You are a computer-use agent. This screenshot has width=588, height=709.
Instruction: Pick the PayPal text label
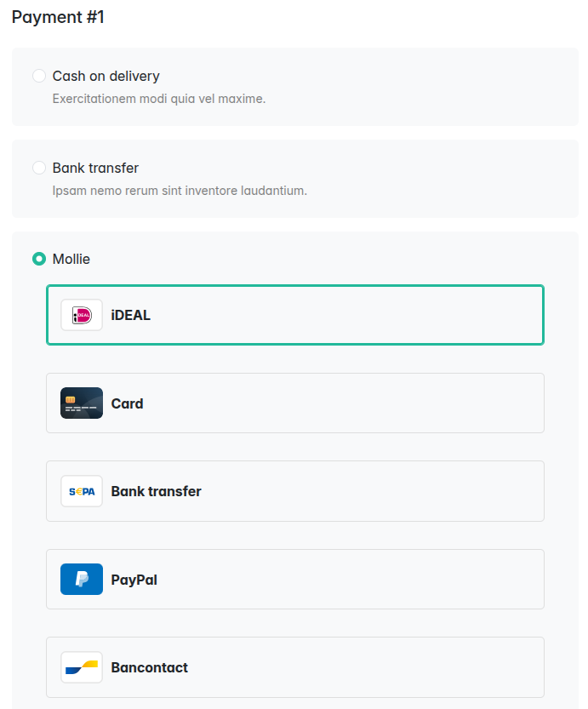tap(134, 580)
